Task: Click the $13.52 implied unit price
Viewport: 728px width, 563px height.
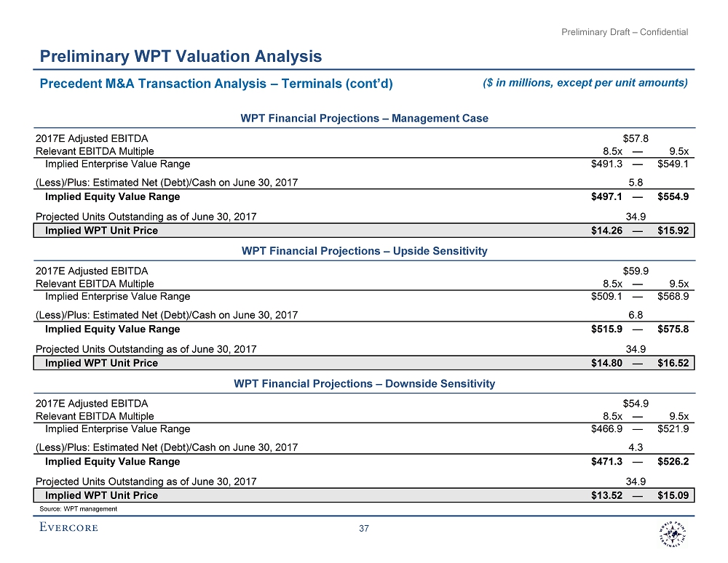Action: coord(606,495)
